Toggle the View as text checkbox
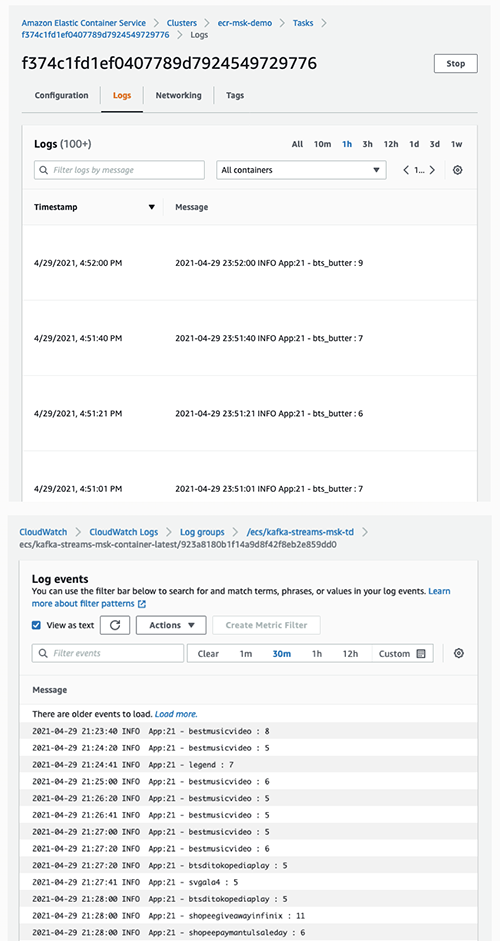This screenshot has width=500, height=941. coord(37,625)
